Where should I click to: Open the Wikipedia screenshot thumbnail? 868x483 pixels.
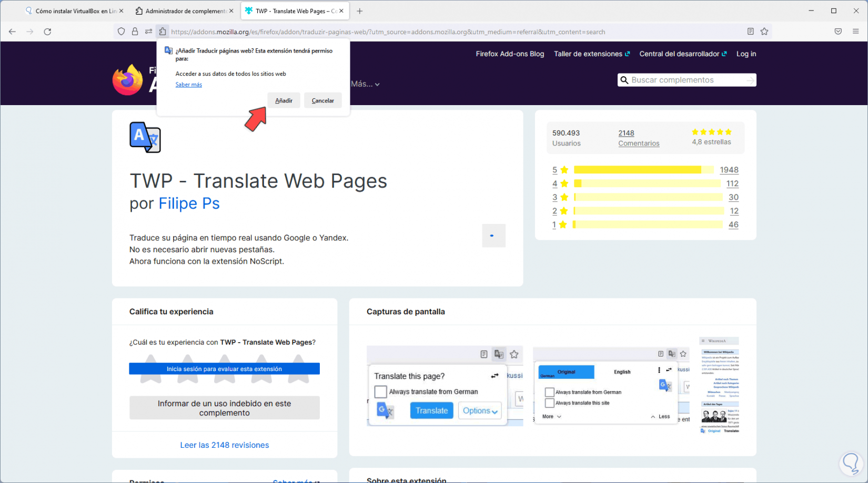click(x=719, y=386)
